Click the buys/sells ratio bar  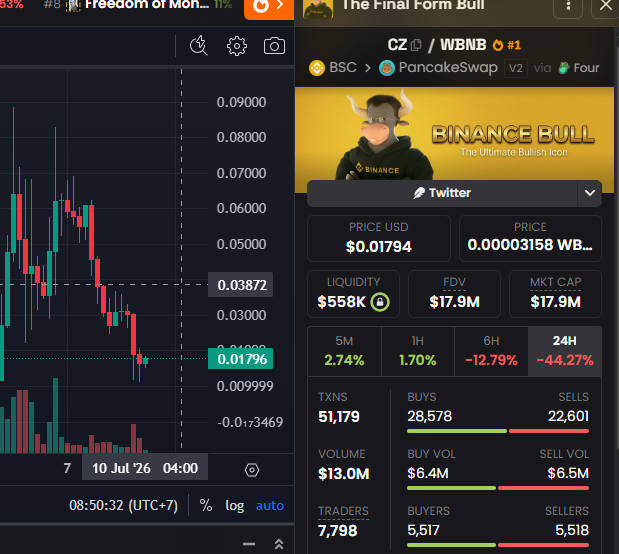498,431
